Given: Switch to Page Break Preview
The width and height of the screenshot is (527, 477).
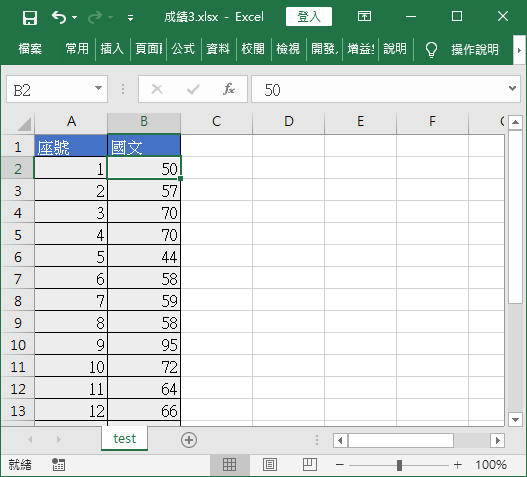Looking at the screenshot, I should 310,465.
